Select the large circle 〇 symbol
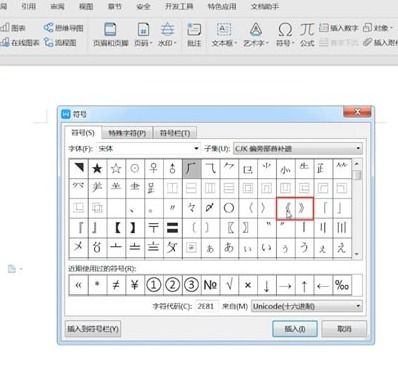Image resolution: width=398 pixels, height=388 pixels. [229, 208]
